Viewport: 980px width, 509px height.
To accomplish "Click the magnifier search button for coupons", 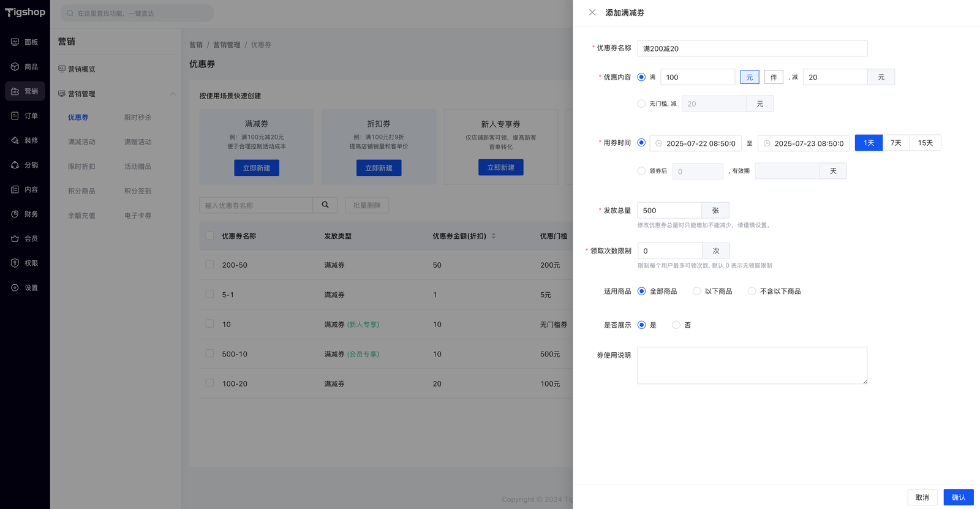I will [325, 205].
